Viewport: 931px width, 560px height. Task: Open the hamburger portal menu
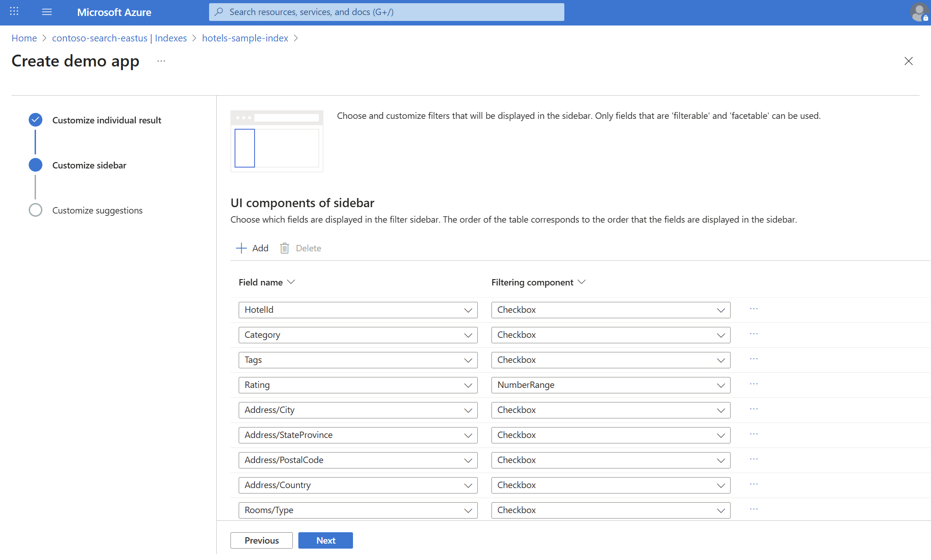(x=46, y=12)
